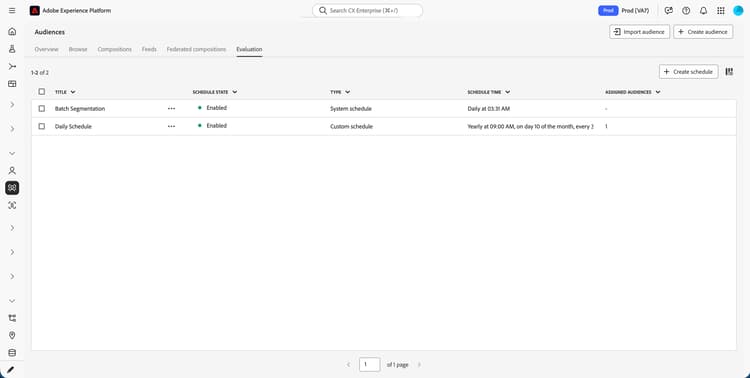The height and width of the screenshot is (378, 750).
Task: Open the Datasets database icon in sidebar
Action: click(12, 353)
